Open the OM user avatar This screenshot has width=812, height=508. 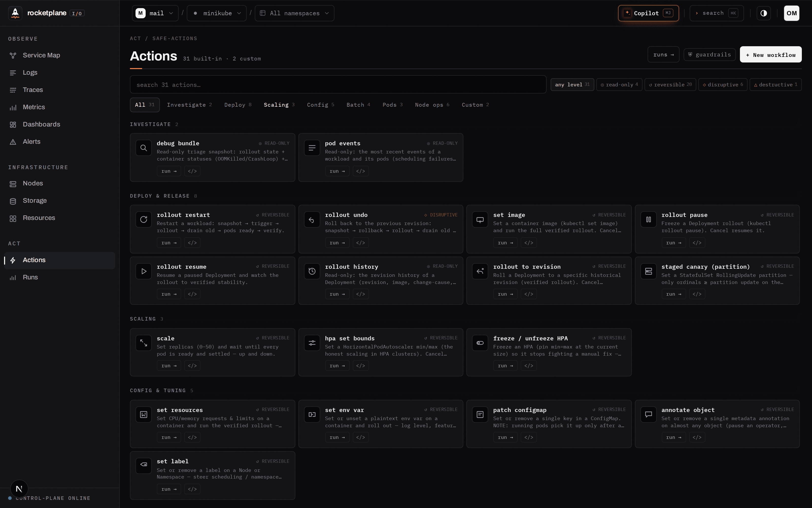click(x=791, y=13)
